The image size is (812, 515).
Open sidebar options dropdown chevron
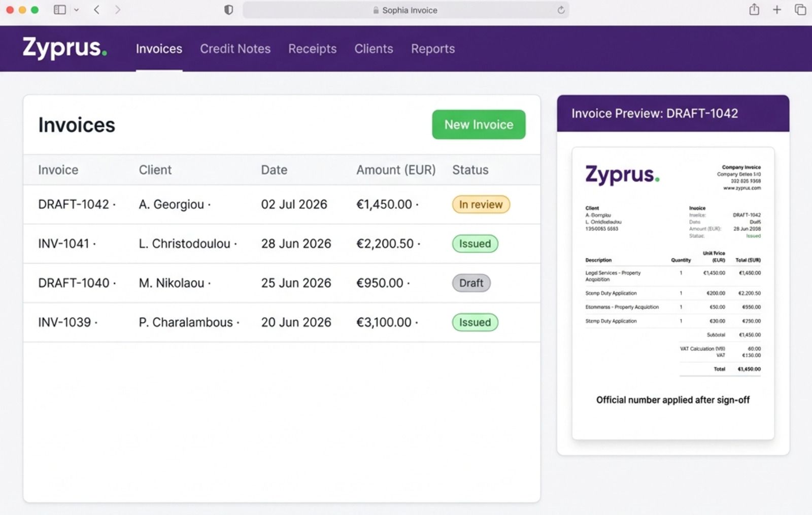tap(76, 10)
